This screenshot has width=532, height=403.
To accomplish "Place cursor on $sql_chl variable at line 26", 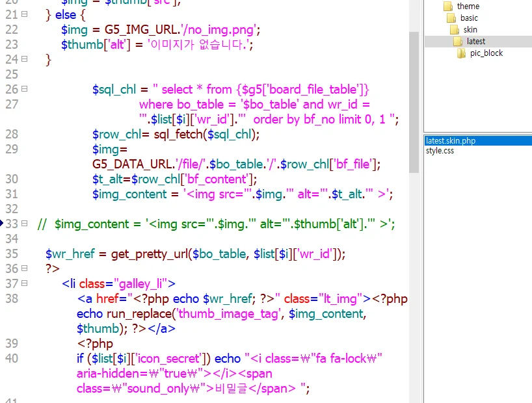I will [x=114, y=90].
